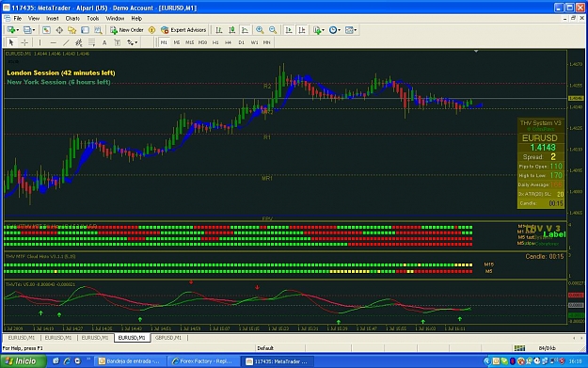The image size is (588, 368).
Task: Toggle the Terminal panel icon
Action: pyautogui.click(x=85, y=30)
